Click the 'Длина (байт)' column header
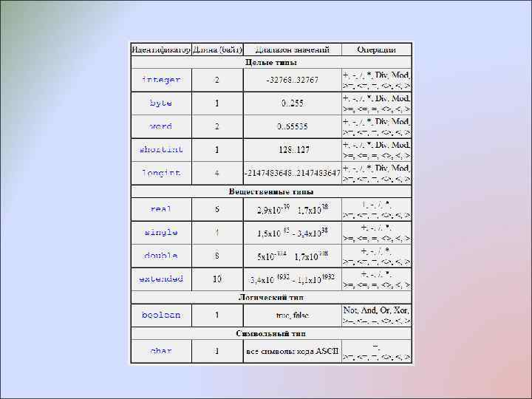532x399 pixels. pyautogui.click(x=217, y=50)
